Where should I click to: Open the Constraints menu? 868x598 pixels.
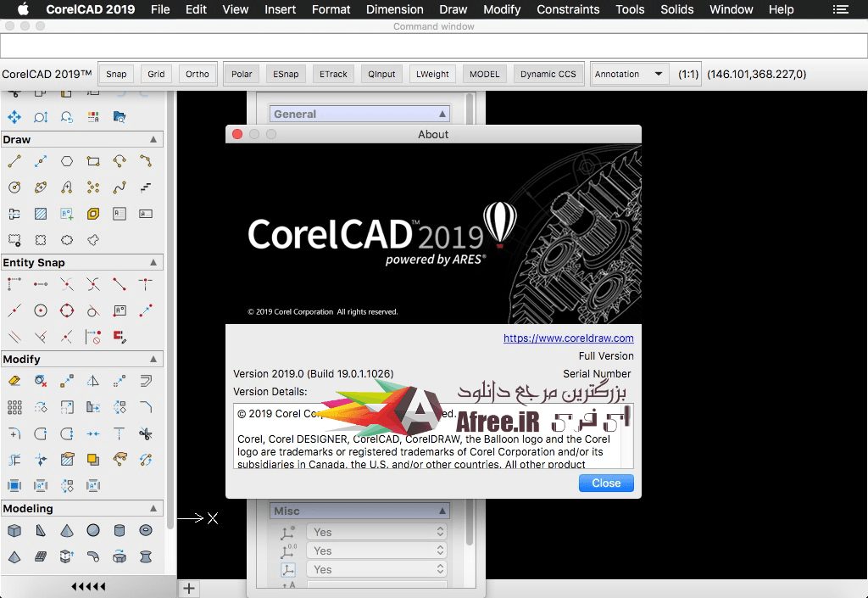[568, 9]
